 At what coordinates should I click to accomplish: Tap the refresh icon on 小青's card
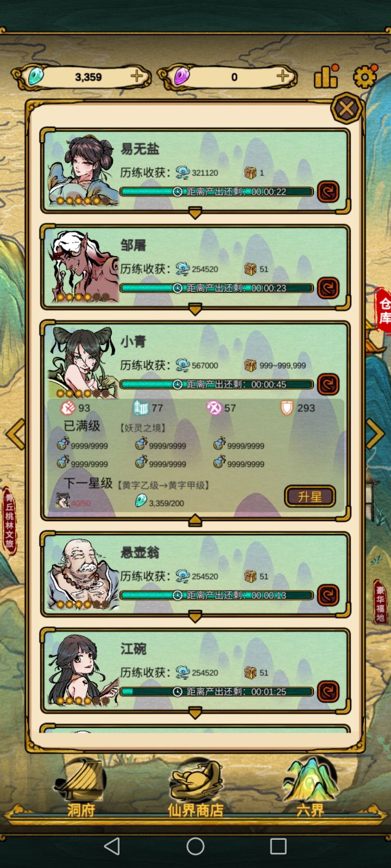tap(328, 384)
